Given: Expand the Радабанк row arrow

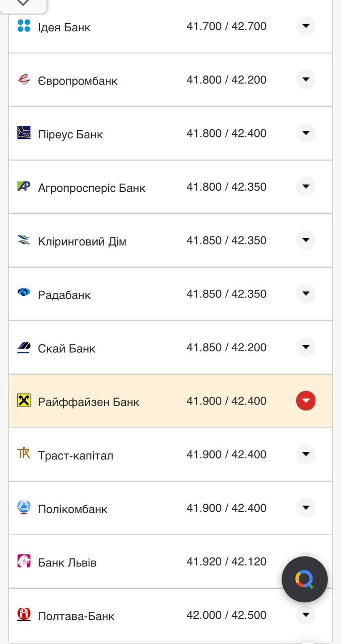Looking at the screenshot, I should (306, 294).
